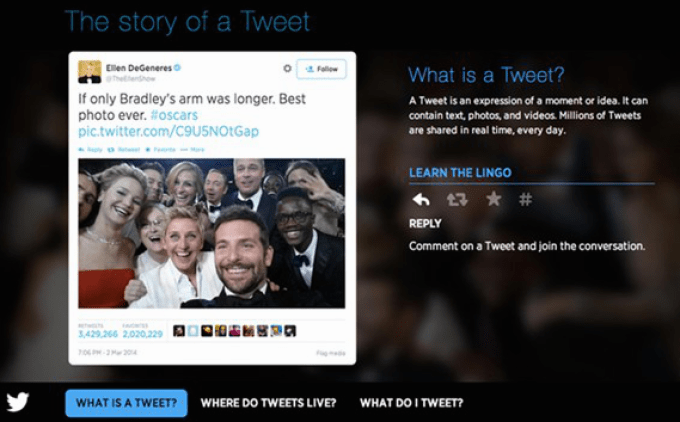Click the verified badge next to Ellen DeGeneres
Image resolution: width=680 pixels, height=422 pixels.
pos(177,68)
